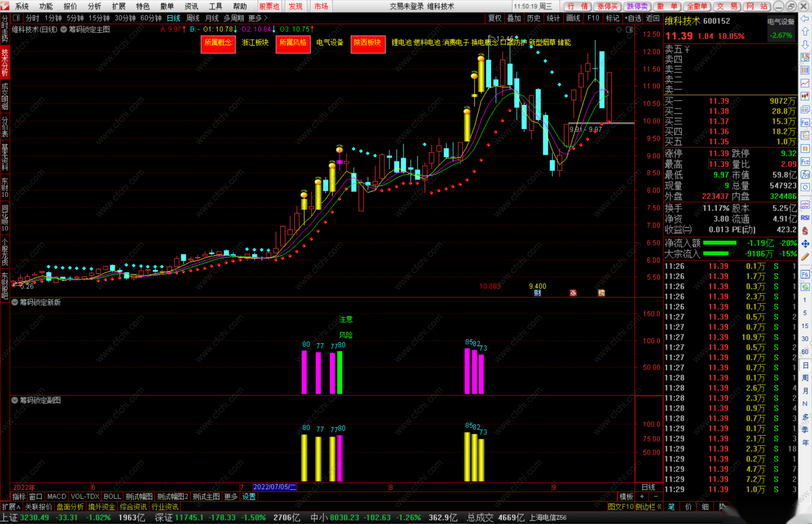Open the 更多 indicator list at bottom

[x=230, y=497]
